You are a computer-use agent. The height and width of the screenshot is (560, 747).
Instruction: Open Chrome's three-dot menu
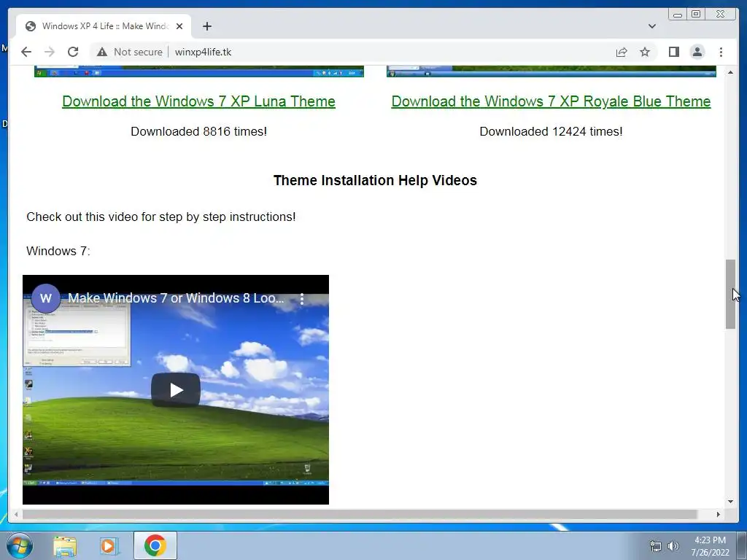(x=721, y=52)
